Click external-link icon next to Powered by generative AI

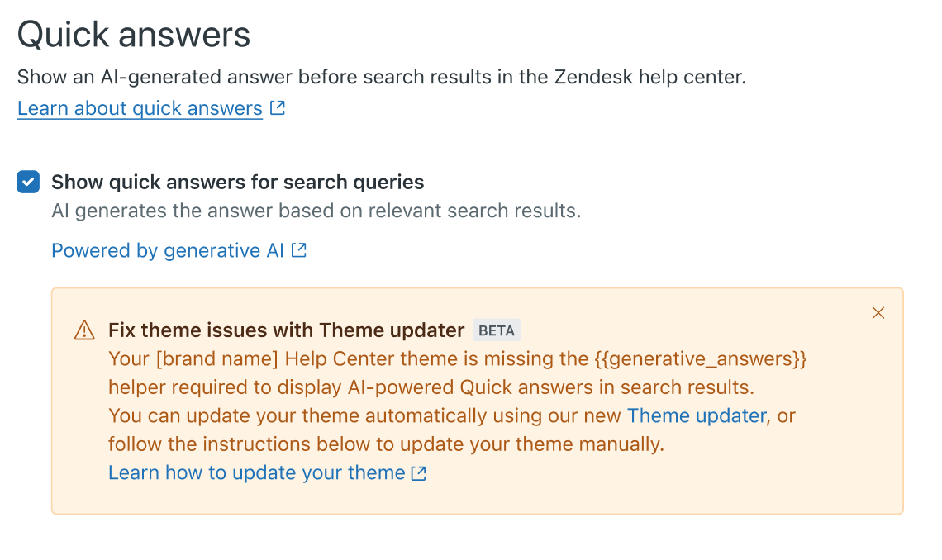click(299, 250)
